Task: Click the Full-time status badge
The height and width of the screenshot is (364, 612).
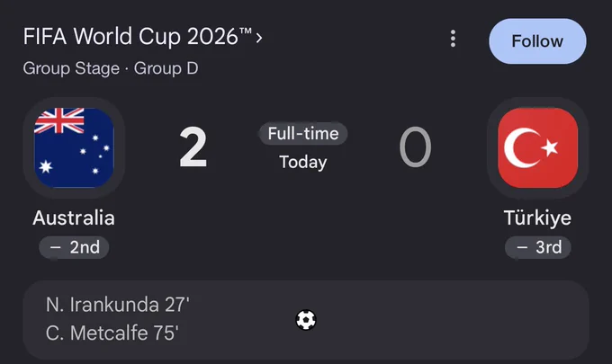Action: (303, 134)
